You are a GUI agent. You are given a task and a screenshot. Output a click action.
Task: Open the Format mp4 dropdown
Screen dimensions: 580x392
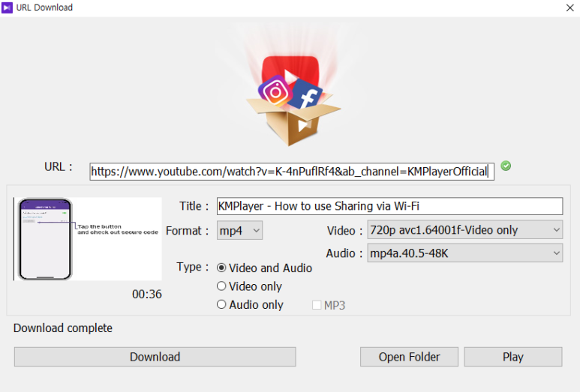coord(239,231)
